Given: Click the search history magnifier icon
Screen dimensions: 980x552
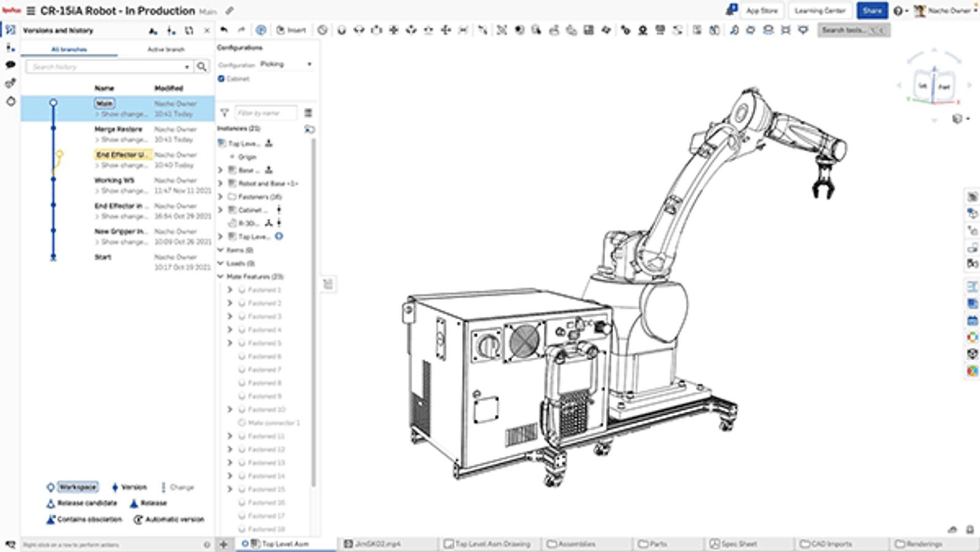Looking at the screenshot, I should click(x=202, y=66).
